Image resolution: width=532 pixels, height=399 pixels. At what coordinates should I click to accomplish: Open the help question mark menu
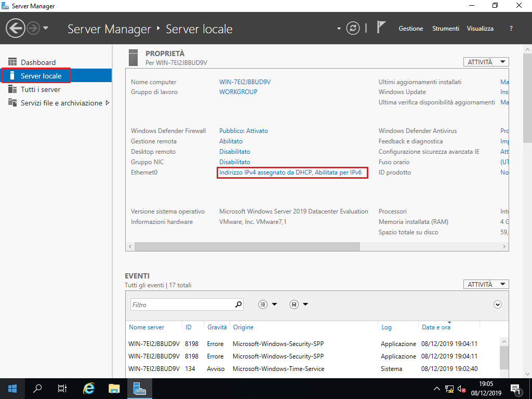(511, 29)
